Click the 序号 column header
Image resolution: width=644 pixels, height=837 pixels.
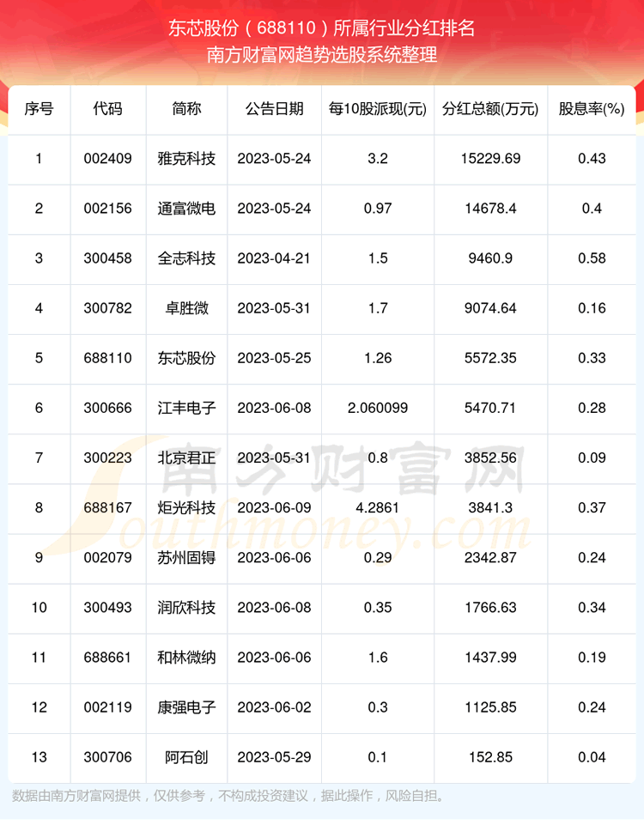point(39,109)
